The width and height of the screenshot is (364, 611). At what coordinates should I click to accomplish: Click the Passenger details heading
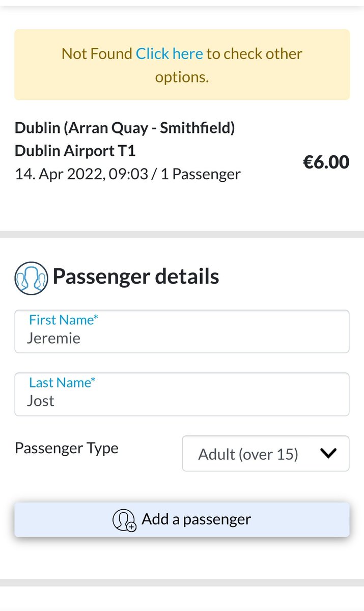click(136, 276)
